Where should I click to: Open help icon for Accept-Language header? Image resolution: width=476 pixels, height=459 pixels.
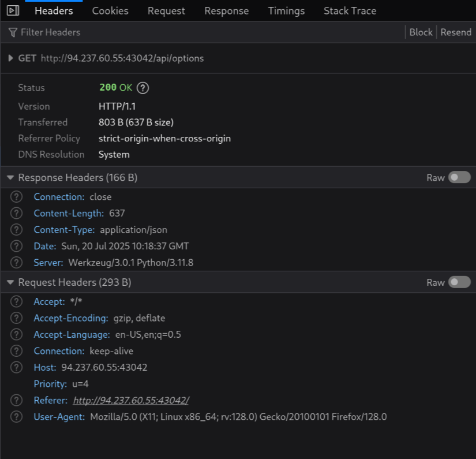(x=16, y=334)
